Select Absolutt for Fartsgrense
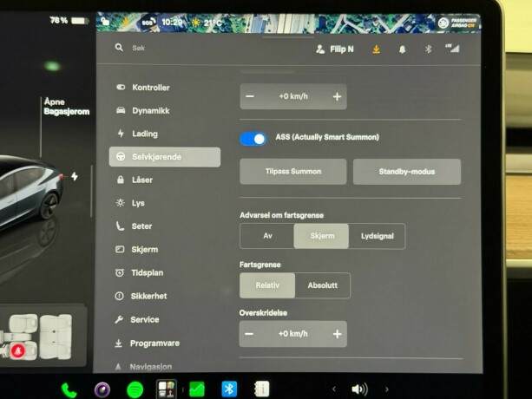 tap(322, 285)
